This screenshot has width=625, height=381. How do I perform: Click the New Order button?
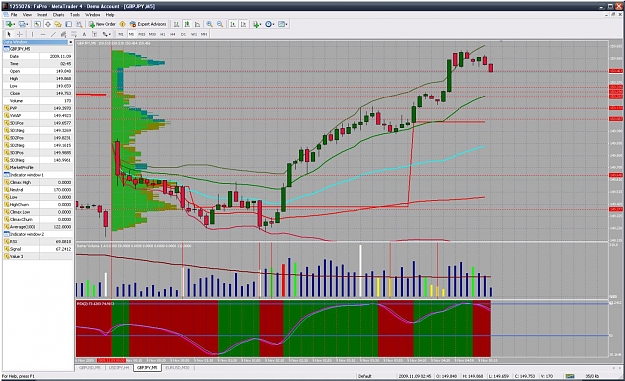[x=102, y=24]
